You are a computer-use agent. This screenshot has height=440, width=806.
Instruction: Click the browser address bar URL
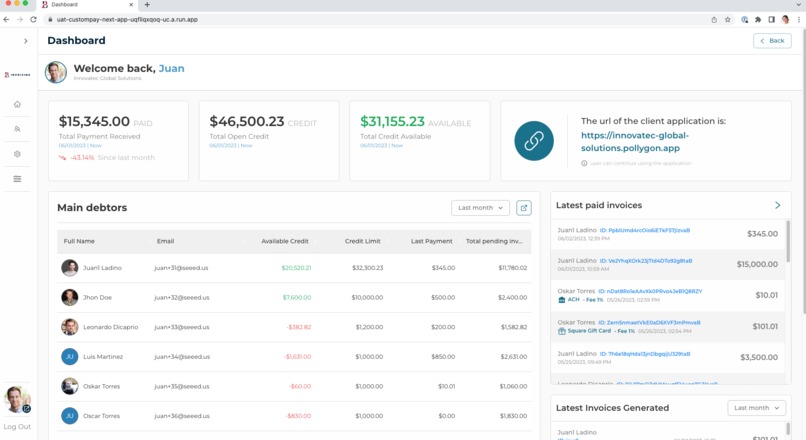tap(127, 20)
